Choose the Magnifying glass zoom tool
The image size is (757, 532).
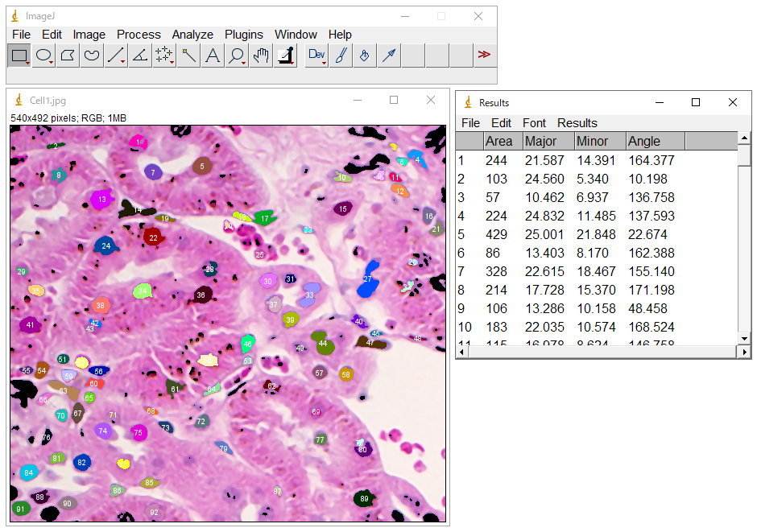click(x=237, y=56)
